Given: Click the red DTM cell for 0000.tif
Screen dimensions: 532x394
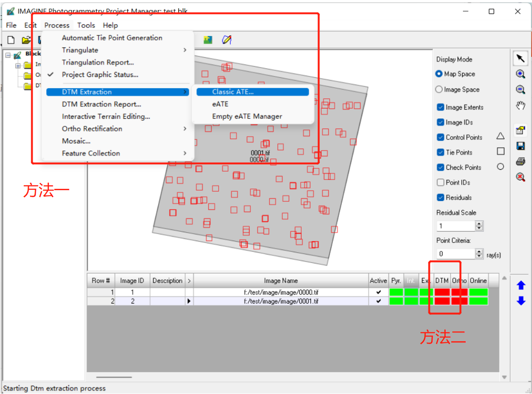Looking at the screenshot, I should (x=442, y=292).
